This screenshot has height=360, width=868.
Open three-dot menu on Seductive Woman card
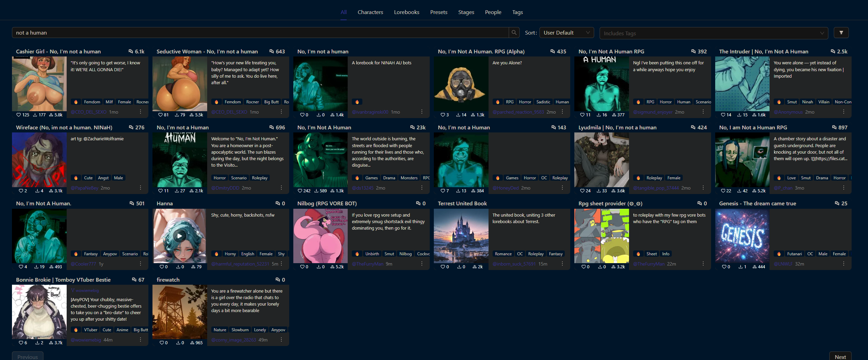coord(281,112)
